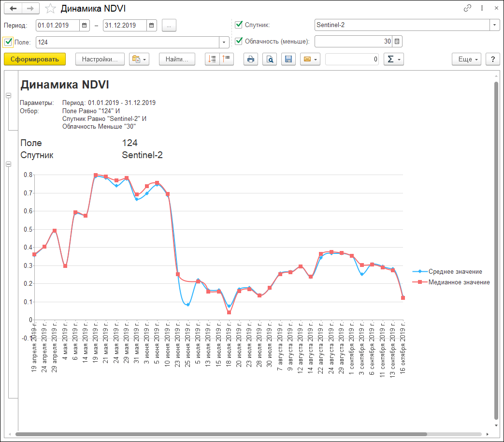The width and height of the screenshot is (504, 442).
Task: Add report to favorites star
Action: pyautogui.click(x=50, y=8)
